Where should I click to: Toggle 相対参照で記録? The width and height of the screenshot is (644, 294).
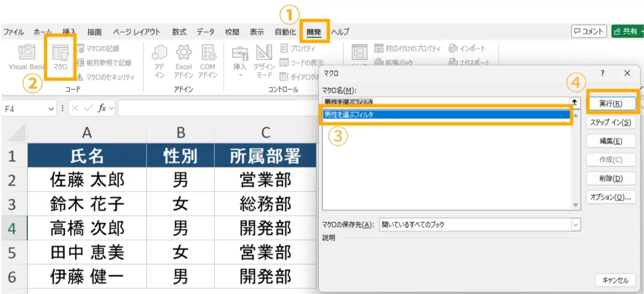[104, 63]
